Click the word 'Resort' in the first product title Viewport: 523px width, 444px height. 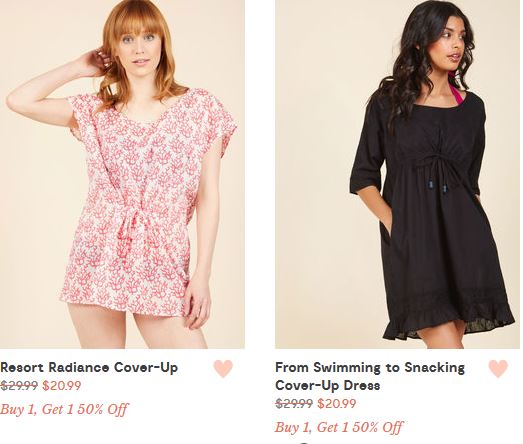click(22, 367)
